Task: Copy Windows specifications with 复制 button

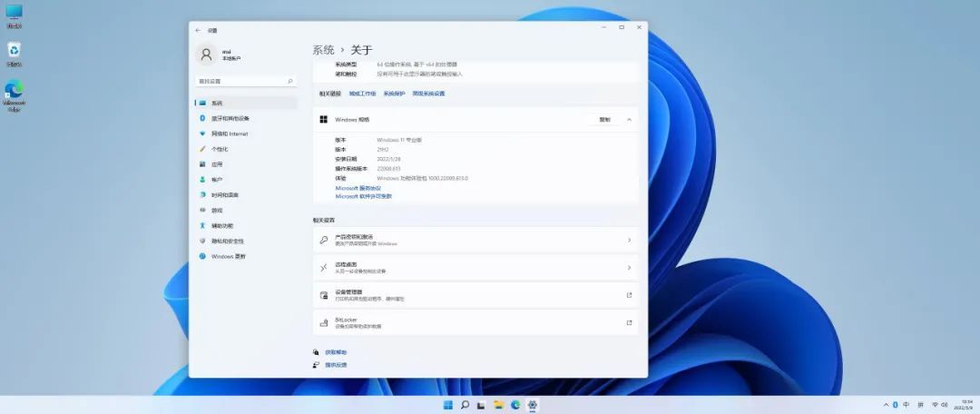Action: pyautogui.click(x=604, y=120)
